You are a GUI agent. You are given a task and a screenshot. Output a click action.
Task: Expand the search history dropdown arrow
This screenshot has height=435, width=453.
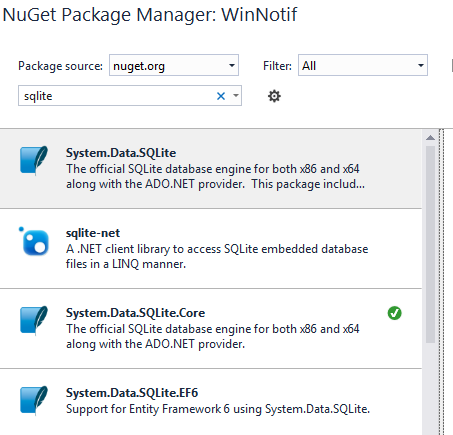click(236, 96)
